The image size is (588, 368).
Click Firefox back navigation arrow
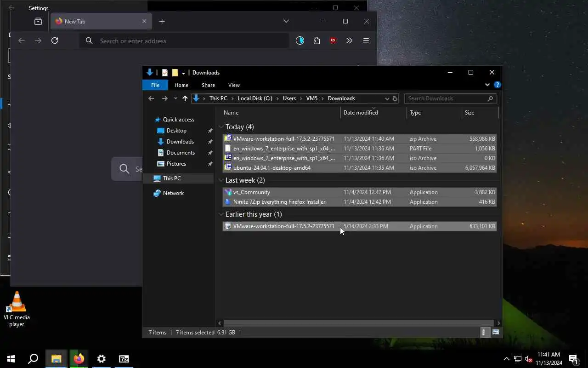coord(22,40)
